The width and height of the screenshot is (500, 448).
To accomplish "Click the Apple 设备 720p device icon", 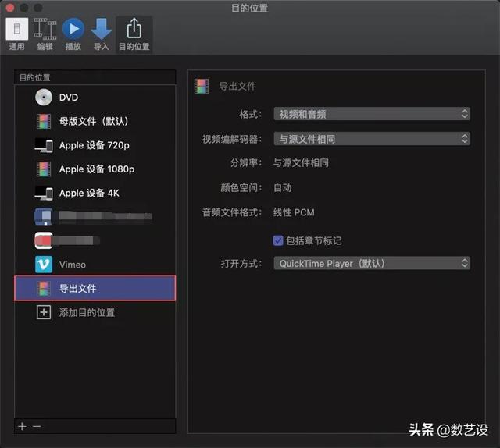I will pos(44,145).
